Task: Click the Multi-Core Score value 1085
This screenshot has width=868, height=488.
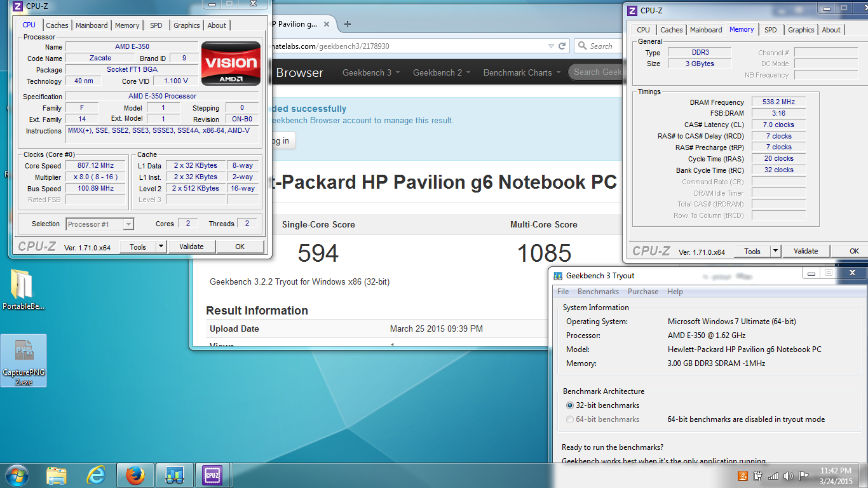Action: pos(544,254)
